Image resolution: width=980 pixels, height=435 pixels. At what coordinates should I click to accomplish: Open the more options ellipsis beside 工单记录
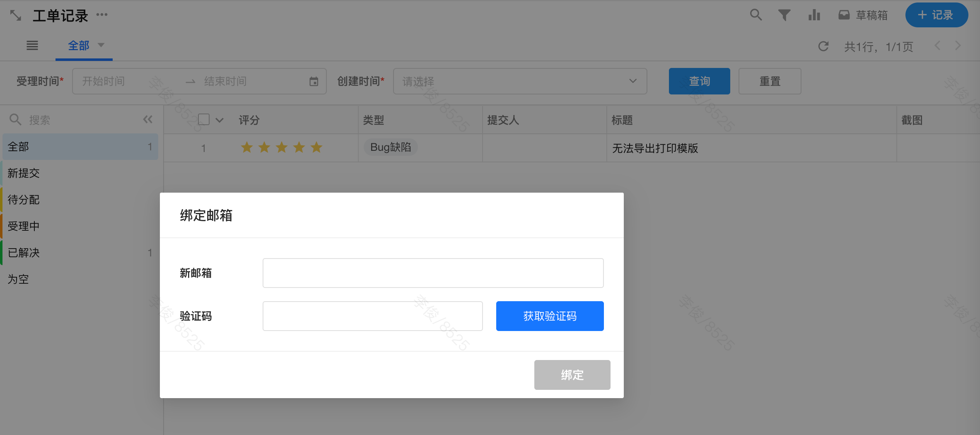coord(102,15)
